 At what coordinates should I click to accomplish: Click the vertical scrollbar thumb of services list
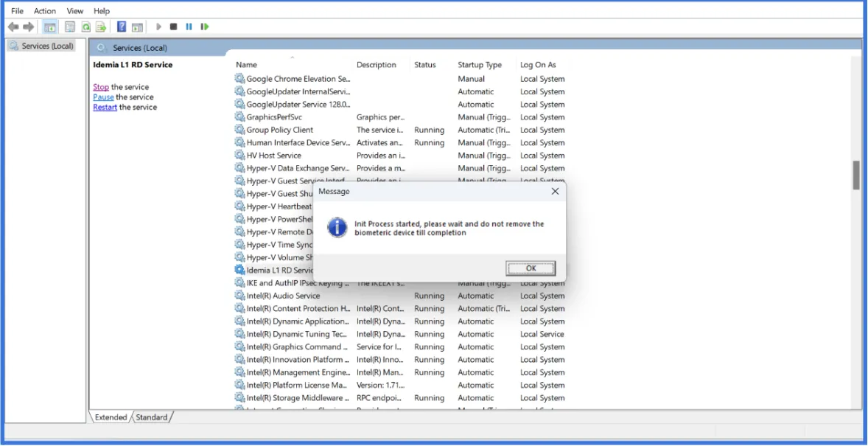pos(856,175)
